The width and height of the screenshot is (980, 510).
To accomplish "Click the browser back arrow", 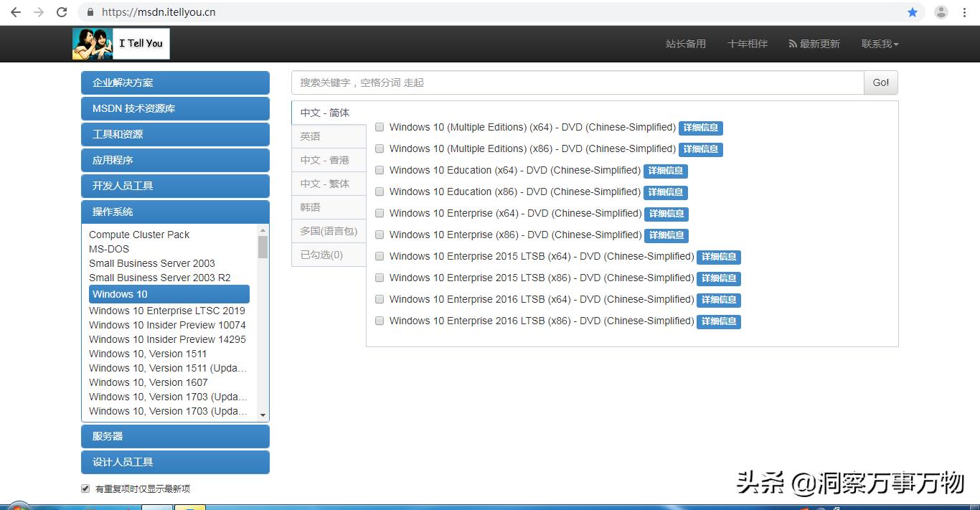I will [15, 11].
